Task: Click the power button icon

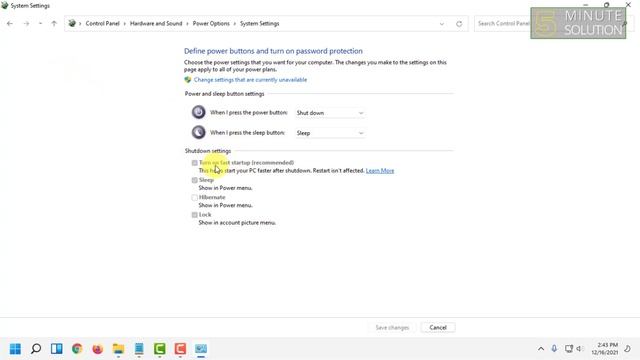Action: click(198, 112)
